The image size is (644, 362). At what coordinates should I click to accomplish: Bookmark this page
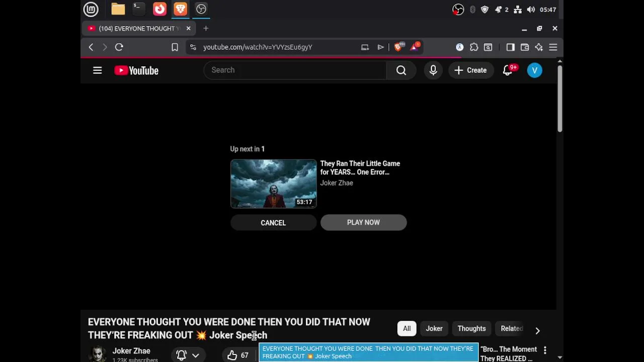tap(175, 47)
